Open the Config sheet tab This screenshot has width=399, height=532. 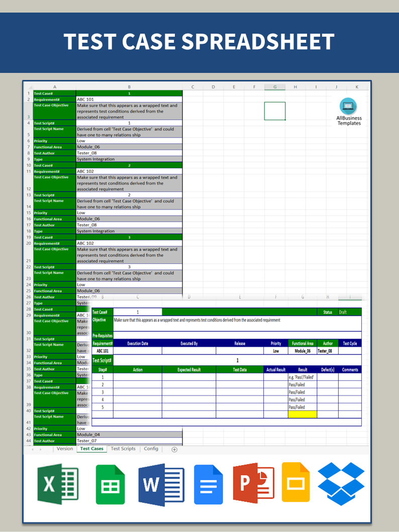pyautogui.click(x=151, y=449)
